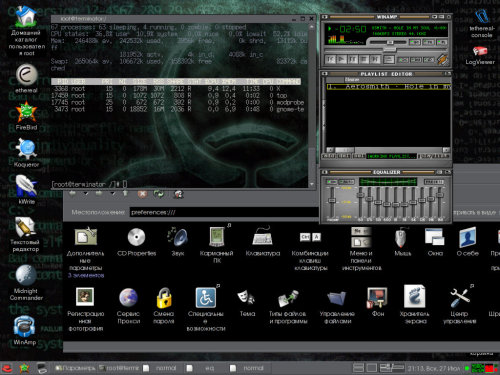Open the Центр управления item
The image size is (500, 375).
(460, 305)
